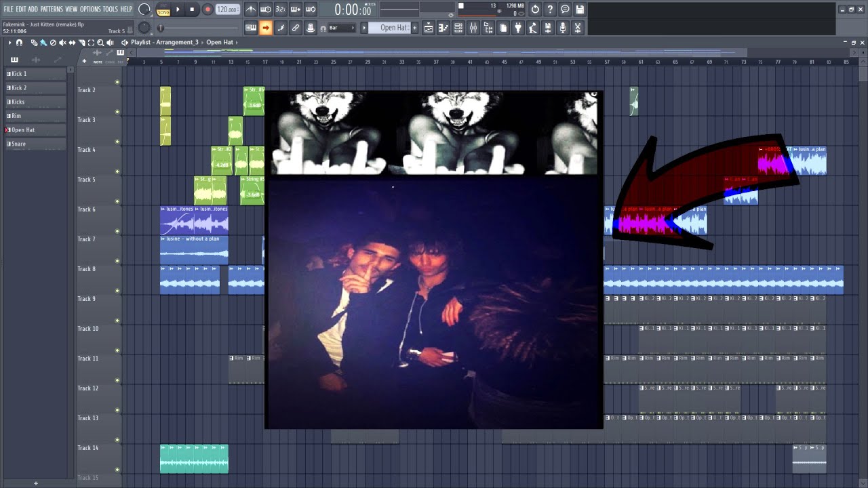The image size is (868, 488).
Task: Click the Open Hat breadcrumb in playlist title
Action: [x=220, y=42]
